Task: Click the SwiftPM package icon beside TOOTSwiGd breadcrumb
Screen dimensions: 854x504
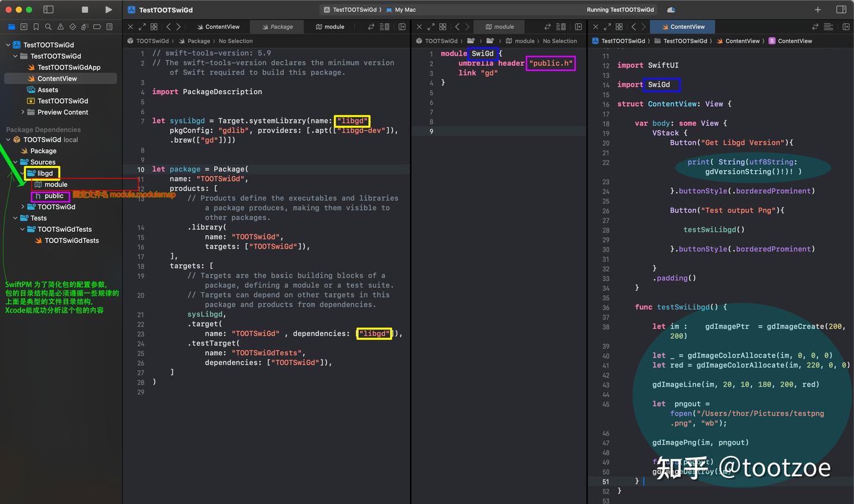Action: point(129,41)
